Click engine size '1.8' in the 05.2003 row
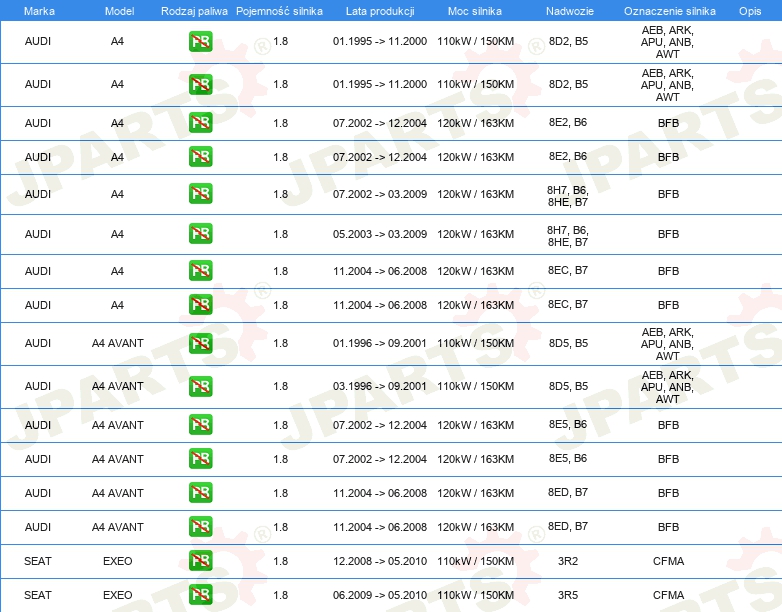The image size is (782, 612). click(281, 234)
